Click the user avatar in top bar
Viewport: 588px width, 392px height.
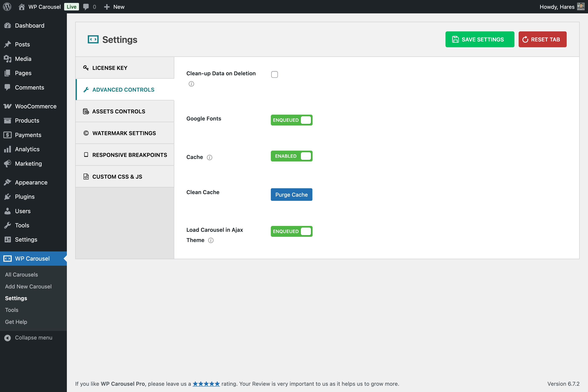tap(581, 7)
